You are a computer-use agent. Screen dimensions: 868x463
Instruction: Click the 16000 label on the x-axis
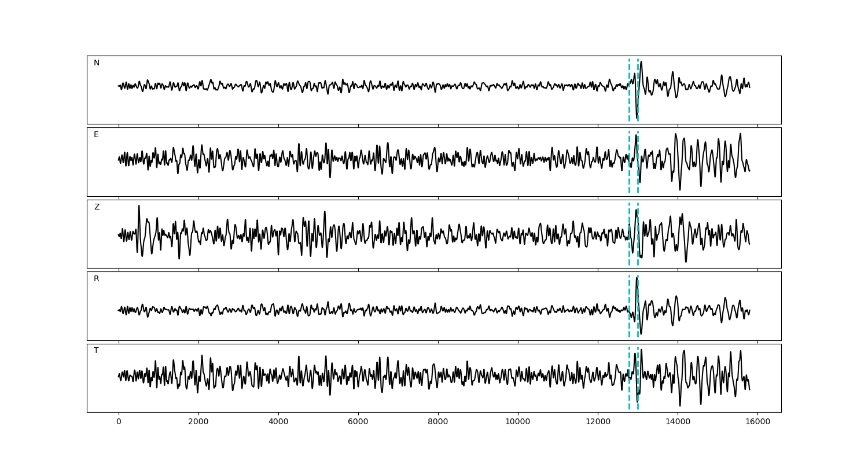click(757, 422)
